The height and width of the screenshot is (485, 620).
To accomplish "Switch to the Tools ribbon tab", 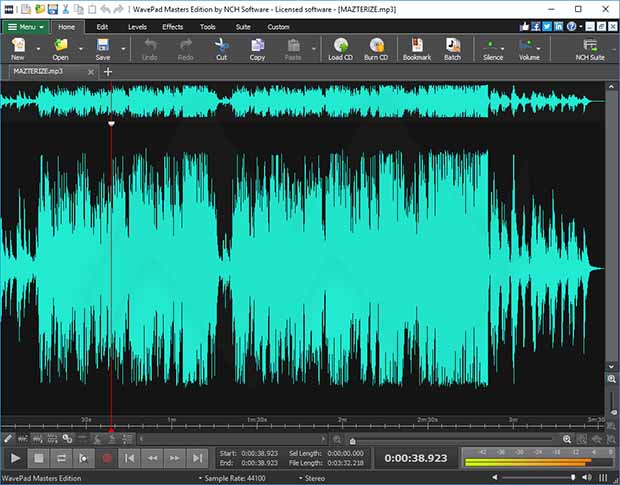I will tap(208, 27).
